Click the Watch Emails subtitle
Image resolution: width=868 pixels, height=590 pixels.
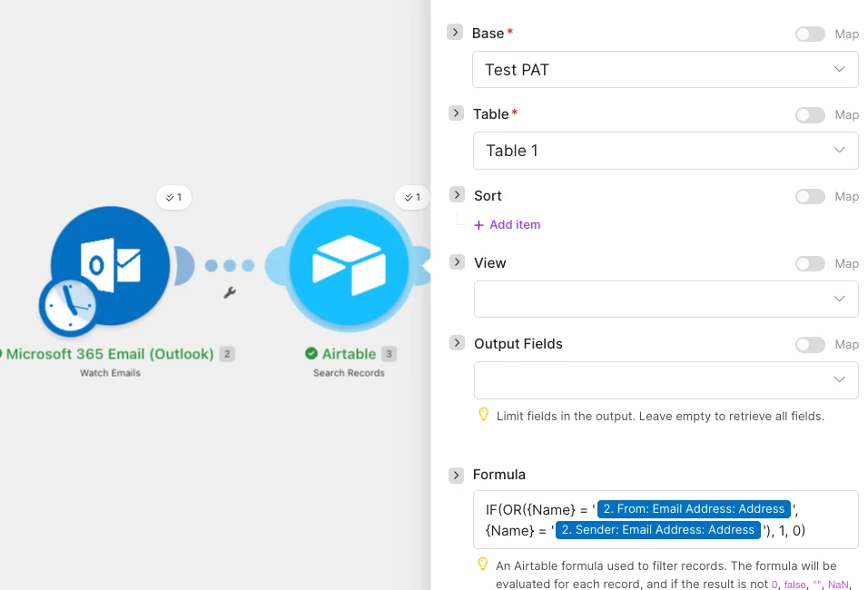click(x=110, y=373)
